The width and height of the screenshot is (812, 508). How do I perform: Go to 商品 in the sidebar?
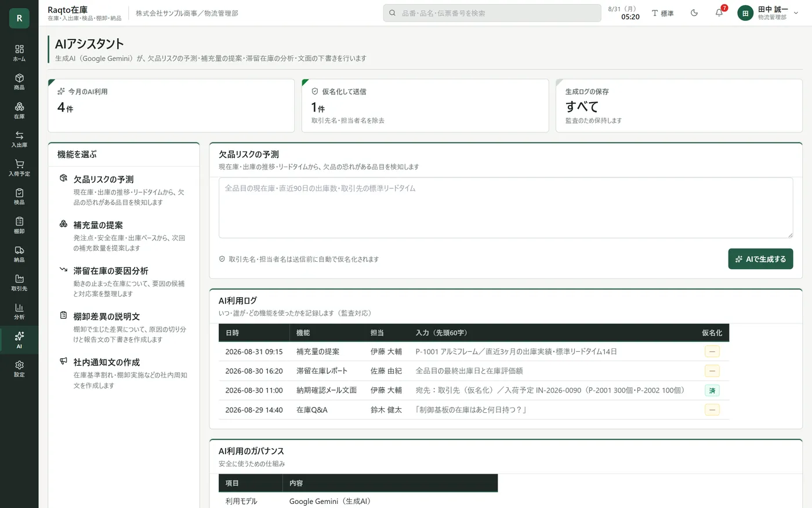pyautogui.click(x=19, y=82)
